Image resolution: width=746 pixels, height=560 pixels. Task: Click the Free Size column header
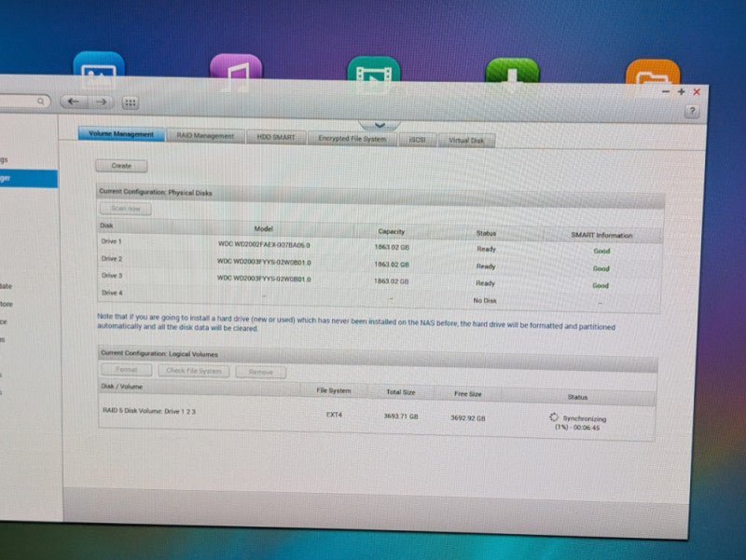tap(468, 394)
